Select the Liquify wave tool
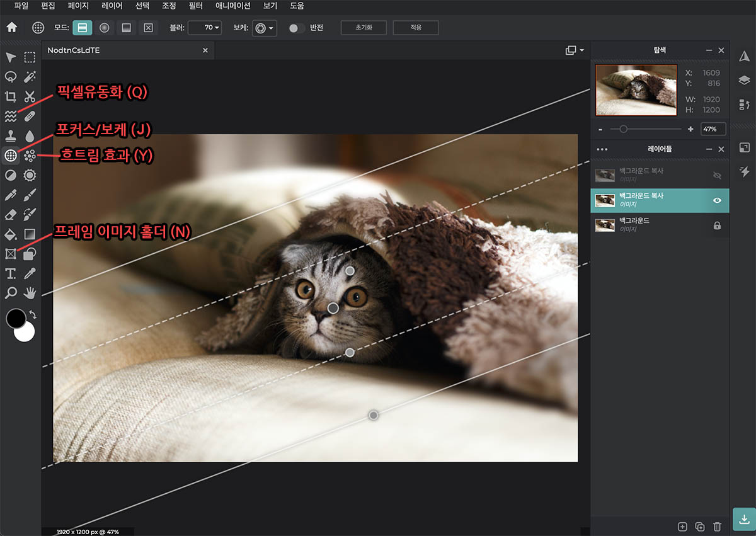Image resolution: width=756 pixels, height=536 pixels. (11, 116)
